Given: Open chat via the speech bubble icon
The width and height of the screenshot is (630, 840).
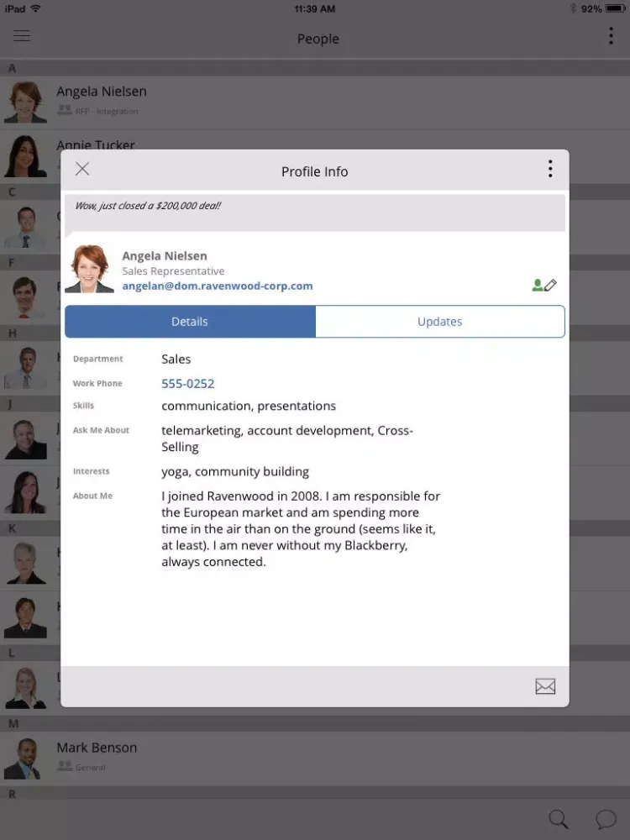Looking at the screenshot, I should 605,819.
